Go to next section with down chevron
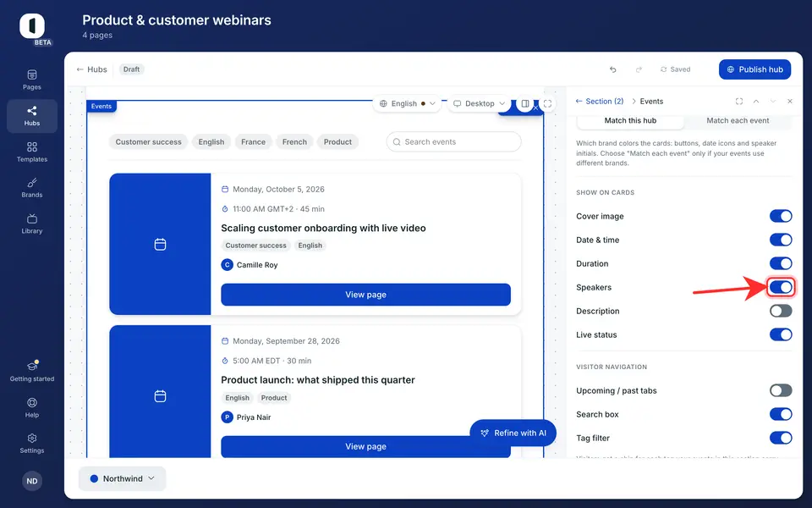This screenshot has width=812, height=508. pyautogui.click(x=772, y=101)
